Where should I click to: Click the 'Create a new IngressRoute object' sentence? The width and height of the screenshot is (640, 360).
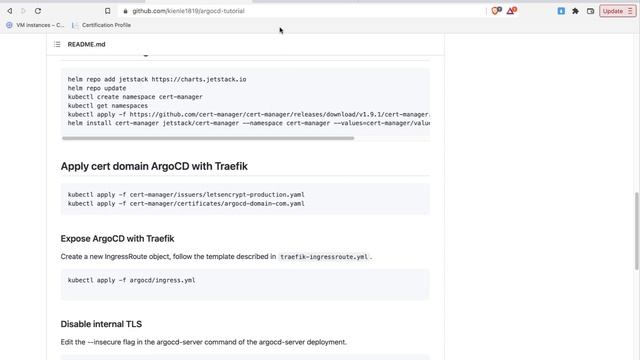pos(216,257)
